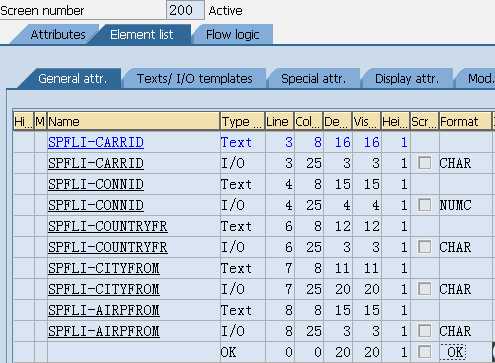Click the Hi.. column header
This screenshot has width=495, height=363.
coord(23,122)
